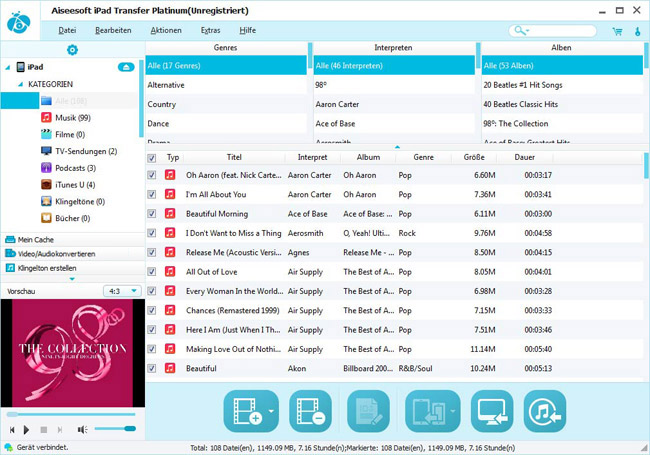This screenshot has width=650, height=455.
Task: Uncheck Every Woman In the World checkbox
Action: click(x=152, y=291)
